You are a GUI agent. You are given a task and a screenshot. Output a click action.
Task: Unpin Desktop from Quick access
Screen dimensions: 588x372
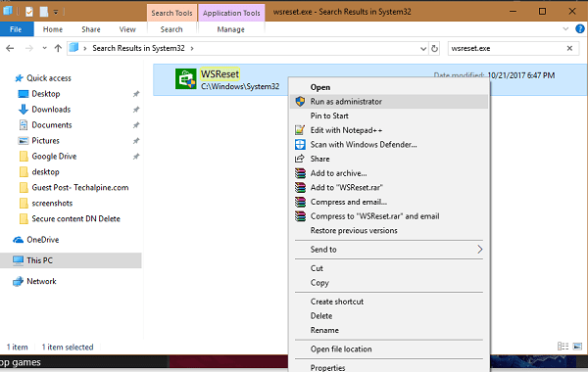pyautogui.click(x=136, y=94)
